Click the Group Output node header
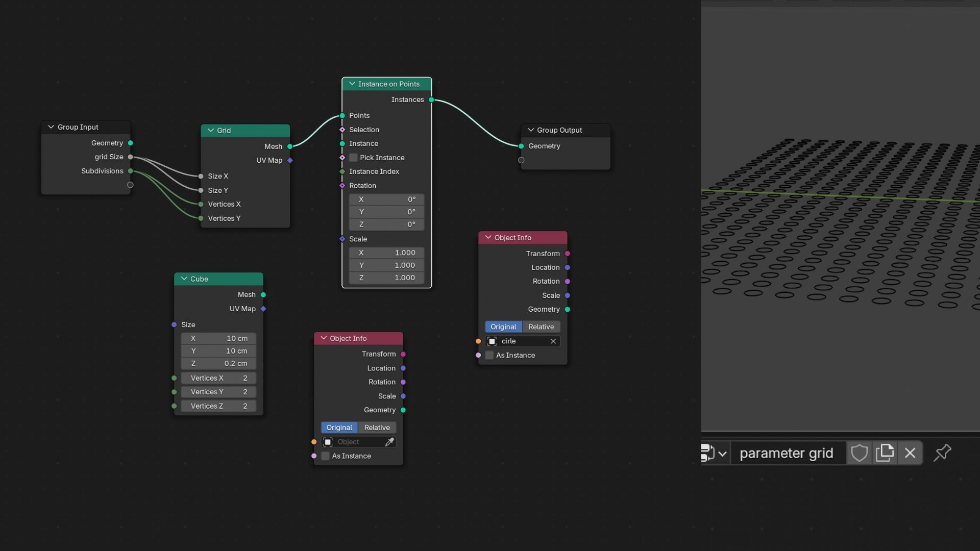Image resolution: width=980 pixels, height=551 pixels. pyautogui.click(x=566, y=130)
